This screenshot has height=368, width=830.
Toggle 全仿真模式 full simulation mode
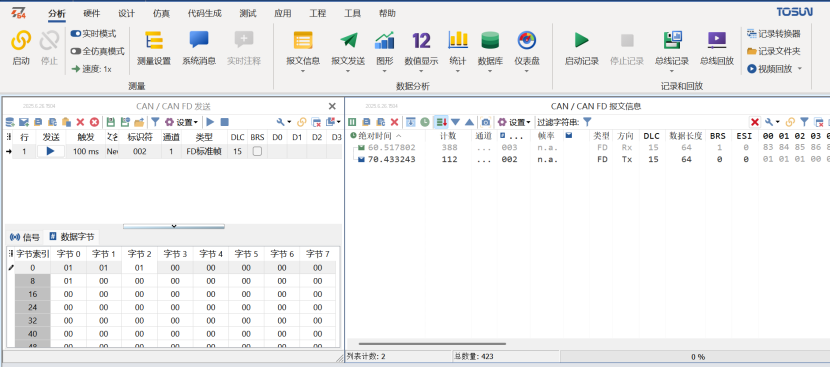coord(97,51)
